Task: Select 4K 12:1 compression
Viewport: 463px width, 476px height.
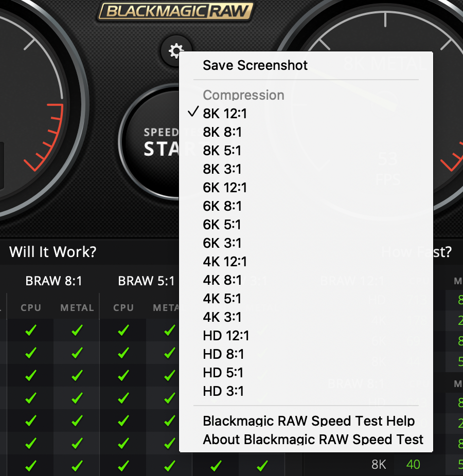Action: pyautogui.click(x=306, y=262)
